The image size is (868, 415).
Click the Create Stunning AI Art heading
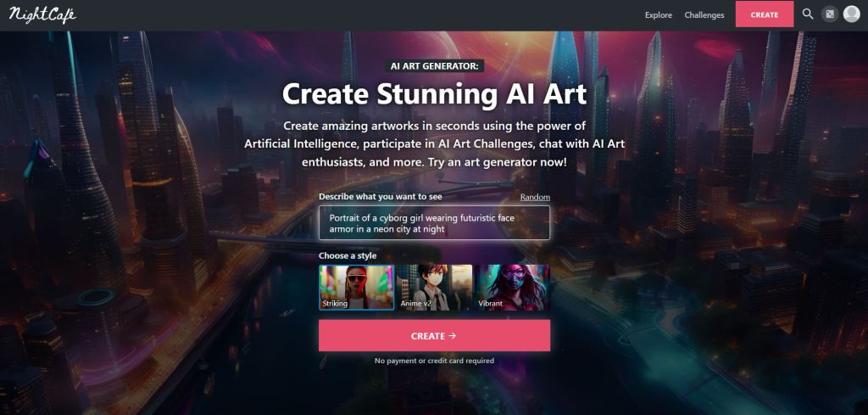point(435,93)
